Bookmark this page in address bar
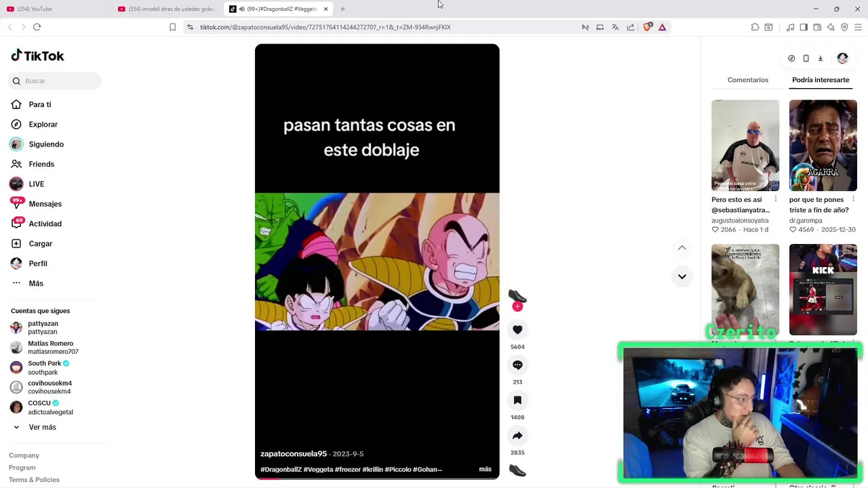868x488 pixels. coord(172,27)
